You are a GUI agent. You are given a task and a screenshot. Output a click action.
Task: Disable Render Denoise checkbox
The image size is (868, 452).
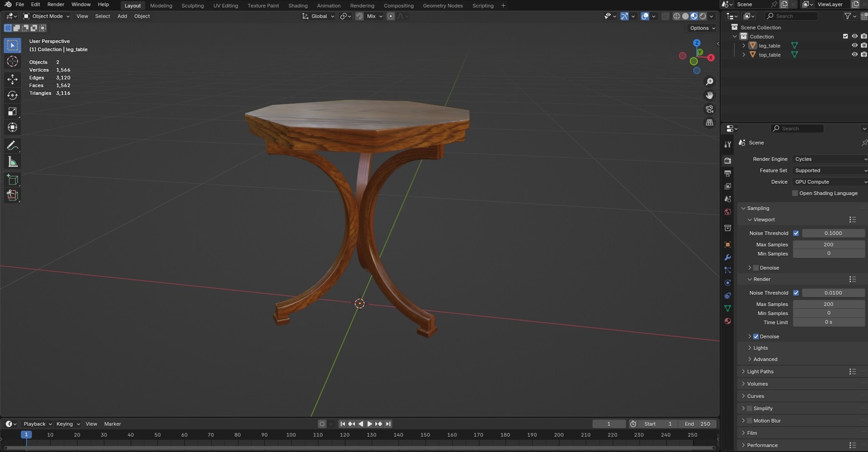point(756,337)
